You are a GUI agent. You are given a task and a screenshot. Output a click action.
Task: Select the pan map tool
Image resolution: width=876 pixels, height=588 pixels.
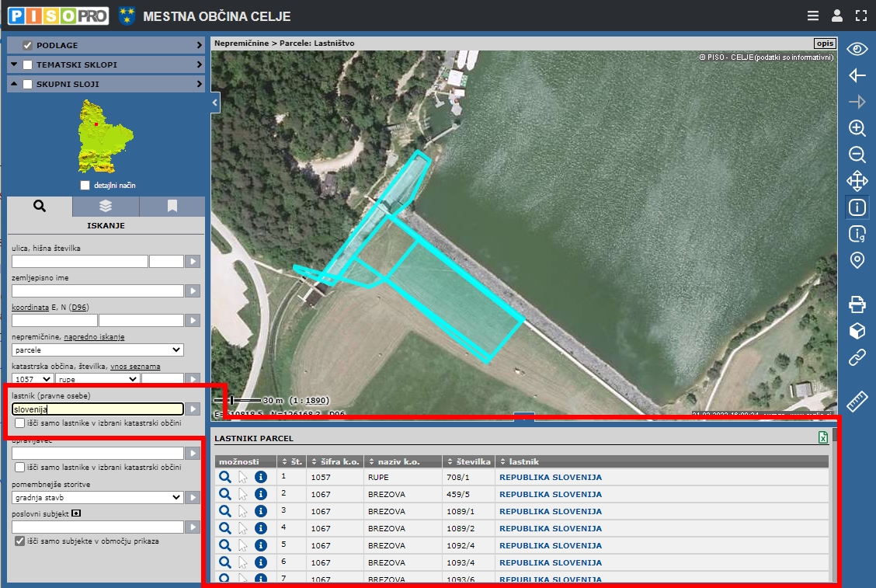click(857, 181)
